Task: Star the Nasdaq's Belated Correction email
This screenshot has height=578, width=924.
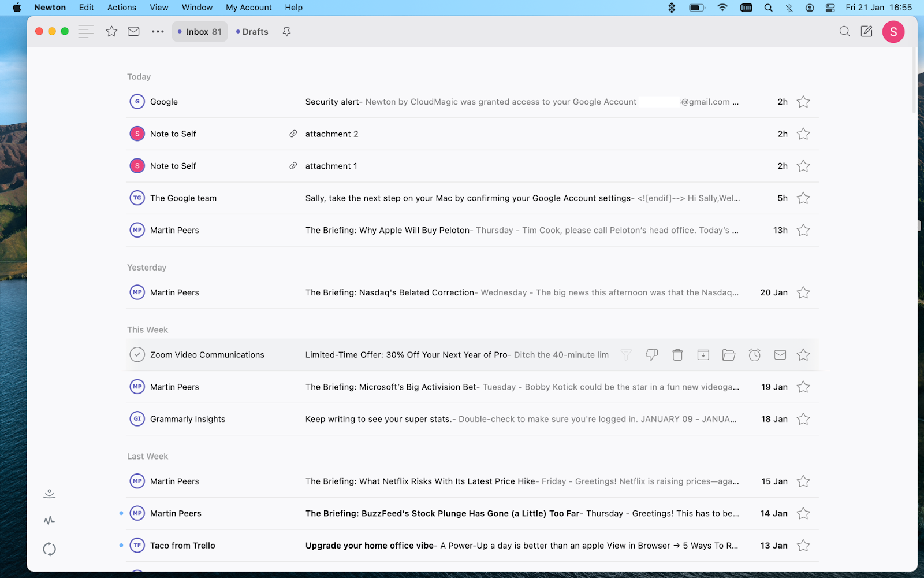Action: [x=803, y=292]
